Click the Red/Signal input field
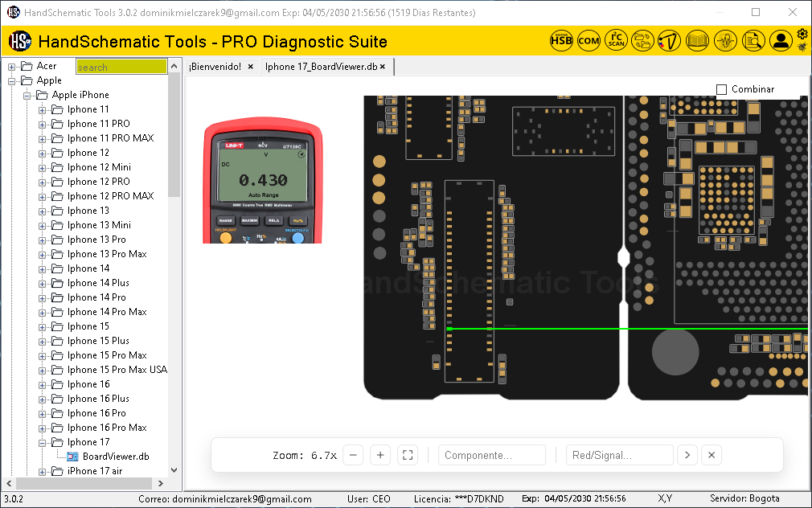This screenshot has width=812, height=508. (620, 455)
